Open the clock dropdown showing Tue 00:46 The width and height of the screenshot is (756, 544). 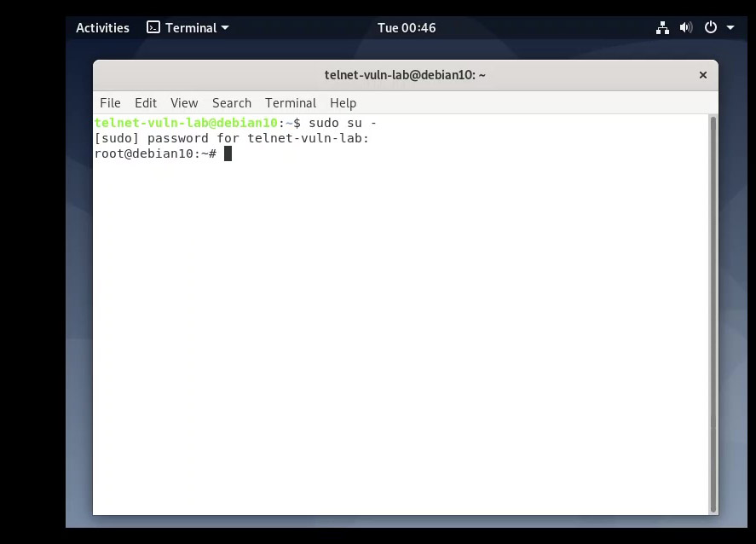(x=407, y=27)
